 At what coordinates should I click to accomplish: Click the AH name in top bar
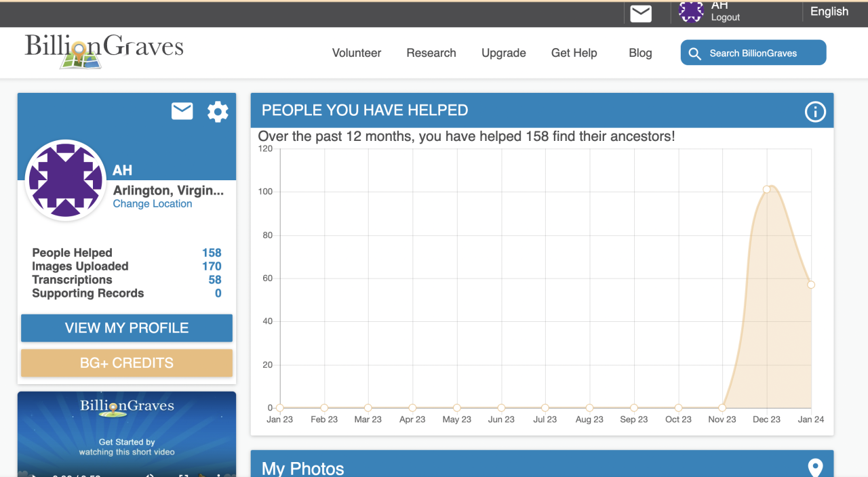tap(719, 5)
